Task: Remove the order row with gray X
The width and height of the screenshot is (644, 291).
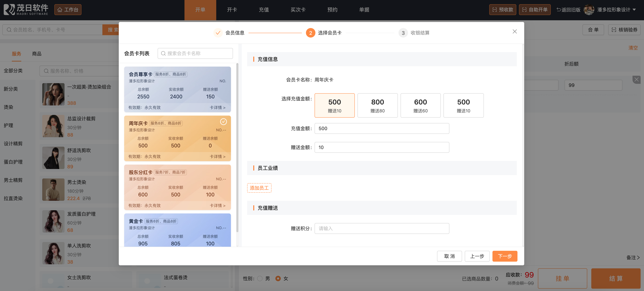Action: 636,80
